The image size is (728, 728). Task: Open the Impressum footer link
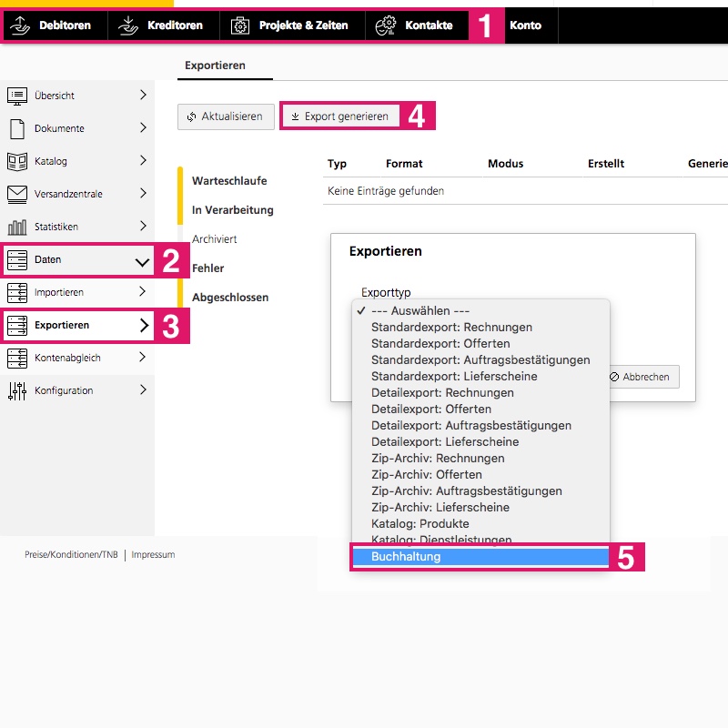pos(153,554)
